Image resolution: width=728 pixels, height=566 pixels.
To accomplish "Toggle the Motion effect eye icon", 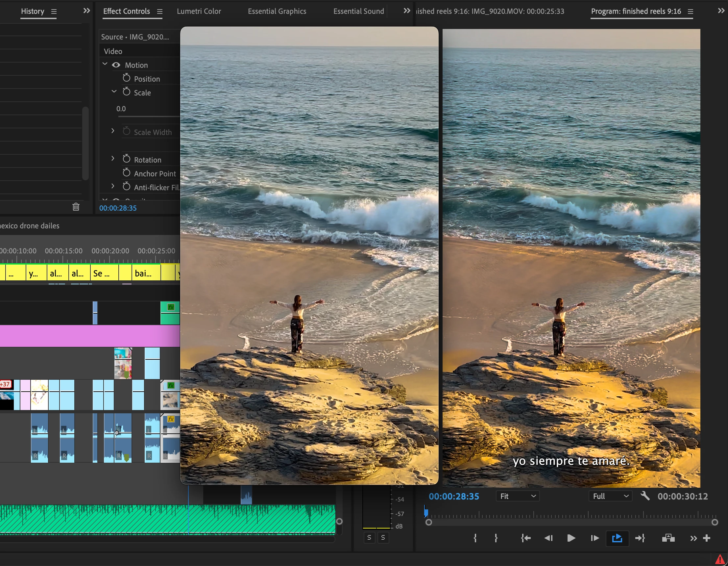I will [x=116, y=65].
